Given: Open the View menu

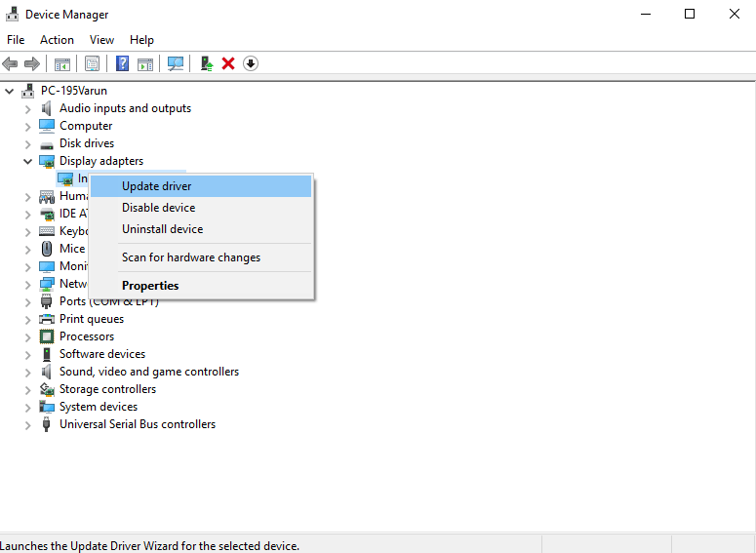Looking at the screenshot, I should pyautogui.click(x=101, y=40).
